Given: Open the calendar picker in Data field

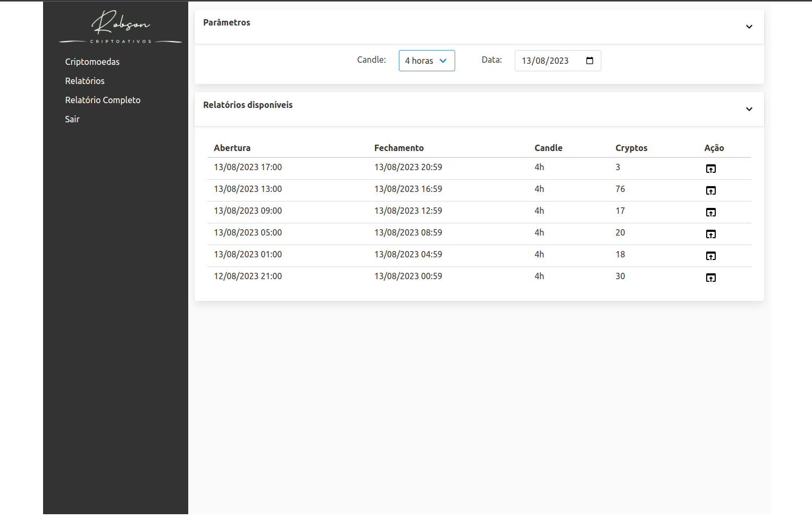Looking at the screenshot, I should point(589,61).
